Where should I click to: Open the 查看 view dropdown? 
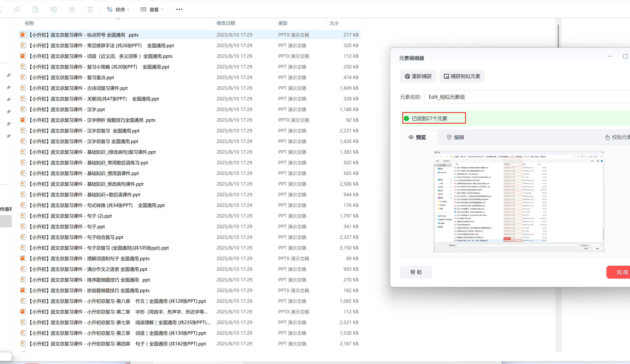click(152, 10)
